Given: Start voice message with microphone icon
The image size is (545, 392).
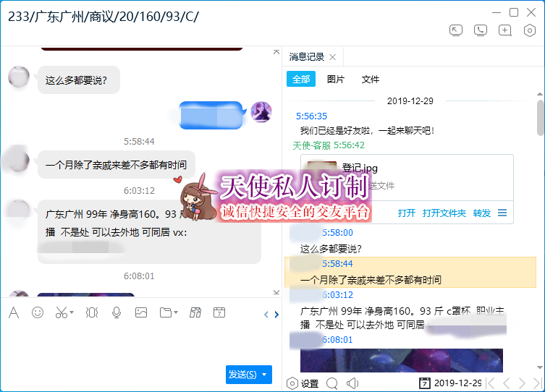Looking at the screenshot, I should pos(117,312).
